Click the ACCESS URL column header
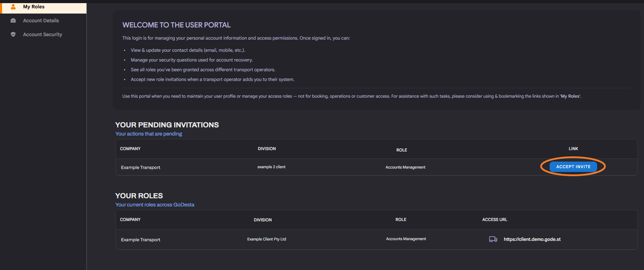The image size is (644, 270). pos(495,220)
